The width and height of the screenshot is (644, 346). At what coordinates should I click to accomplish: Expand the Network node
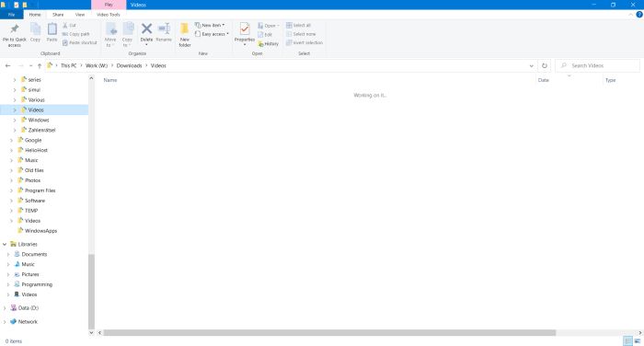click(5, 322)
